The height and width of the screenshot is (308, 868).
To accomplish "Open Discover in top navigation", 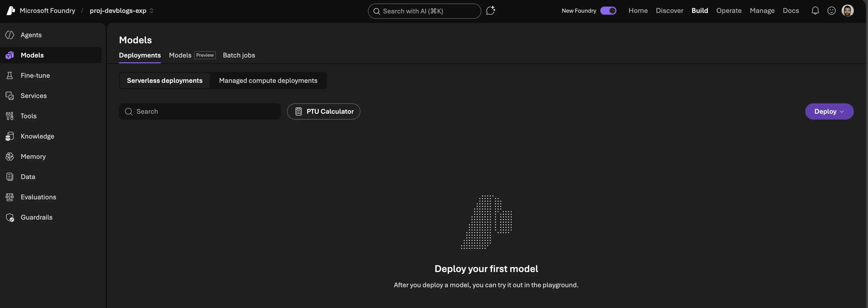I will 670,11.
